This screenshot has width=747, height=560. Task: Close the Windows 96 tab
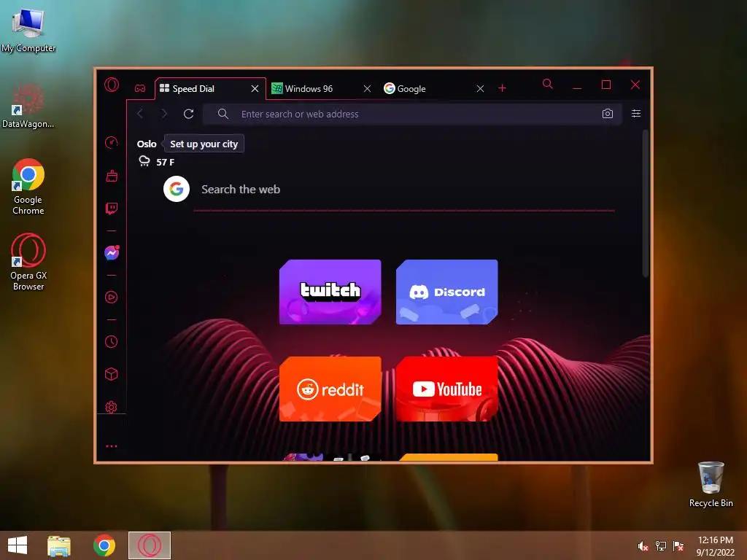point(368,88)
